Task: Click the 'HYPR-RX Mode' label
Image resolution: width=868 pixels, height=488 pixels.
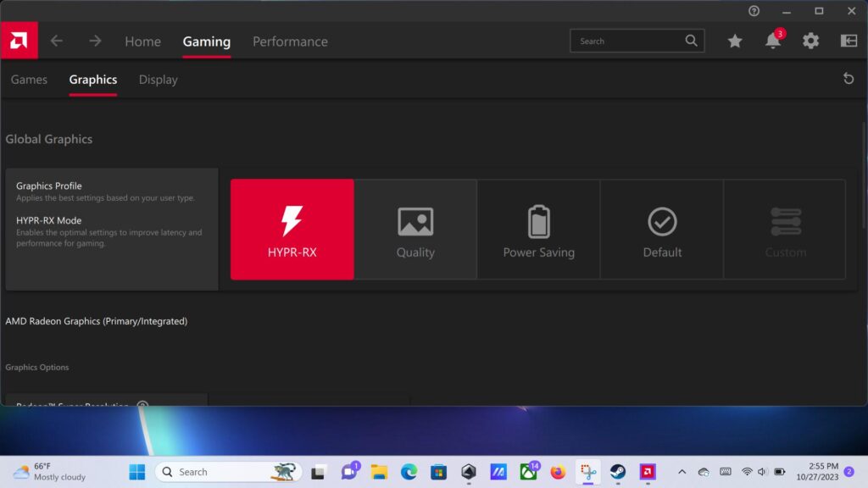Action: click(48, 220)
